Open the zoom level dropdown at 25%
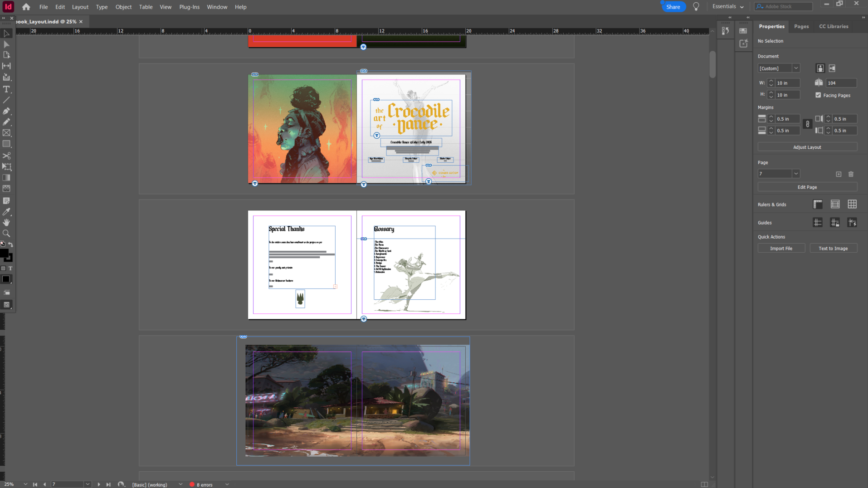Viewport: 868px width, 488px height. pos(25,484)
